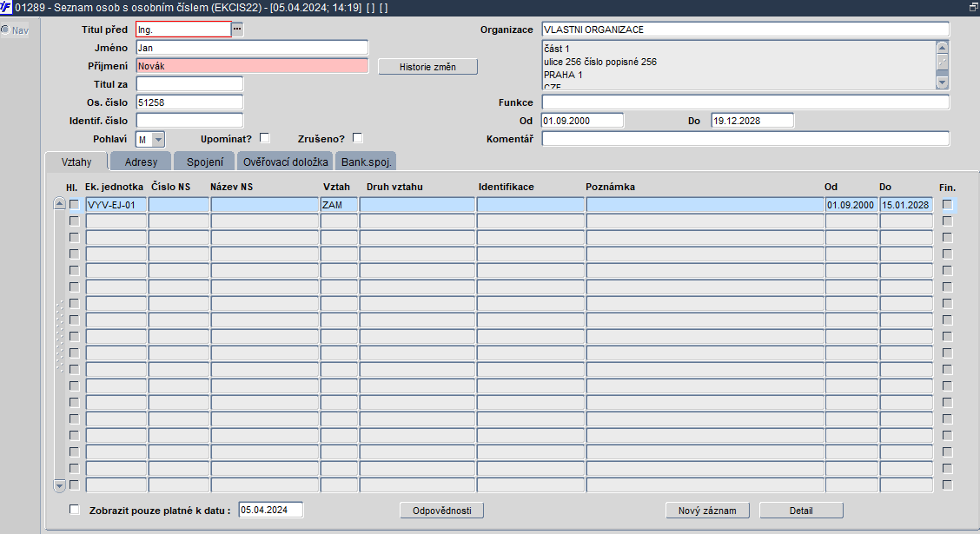
Task: Click the Jméno field containing Jan
Action: point(252,48)
